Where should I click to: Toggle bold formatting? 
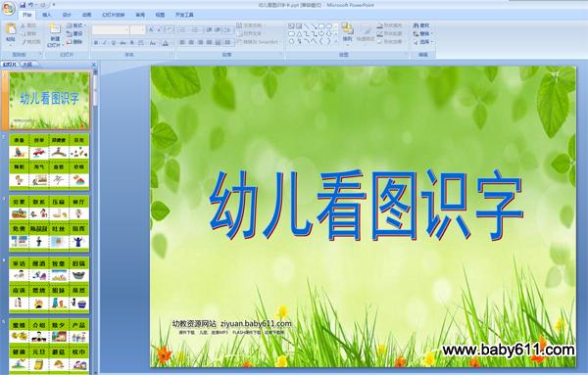[96, 43]
